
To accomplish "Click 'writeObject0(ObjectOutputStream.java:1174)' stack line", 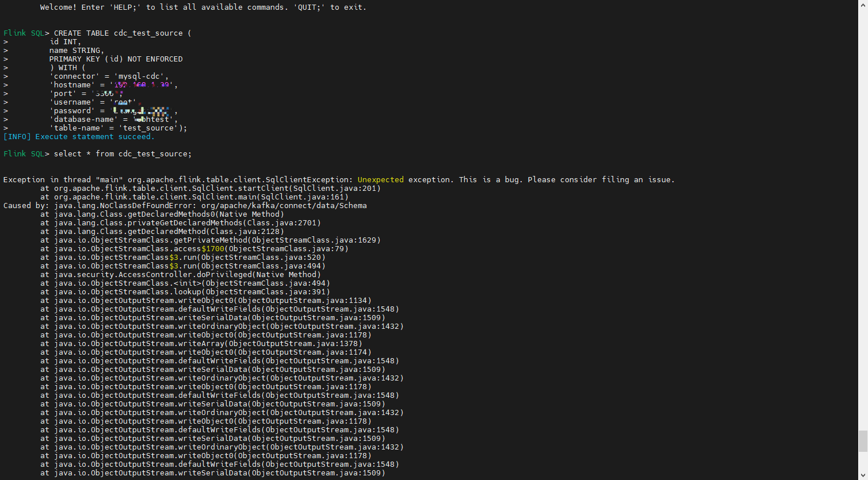I will 206,352.
